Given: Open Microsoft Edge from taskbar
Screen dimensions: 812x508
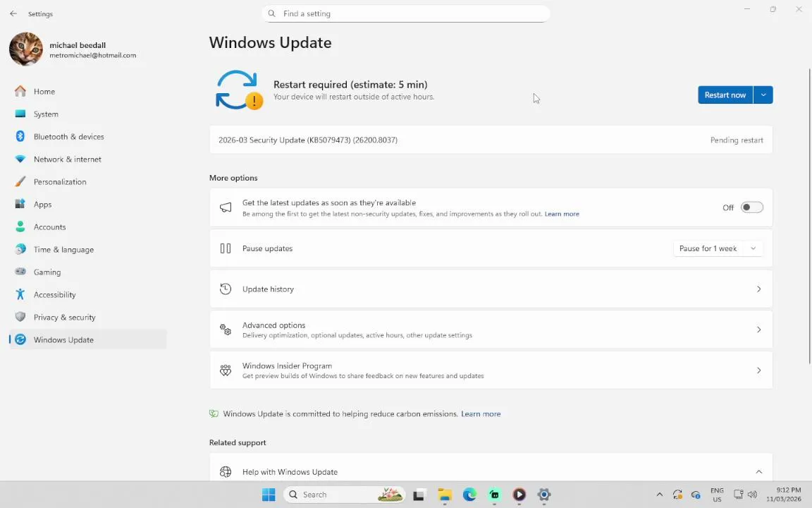Looking at the screenshot, I should 469,495.
